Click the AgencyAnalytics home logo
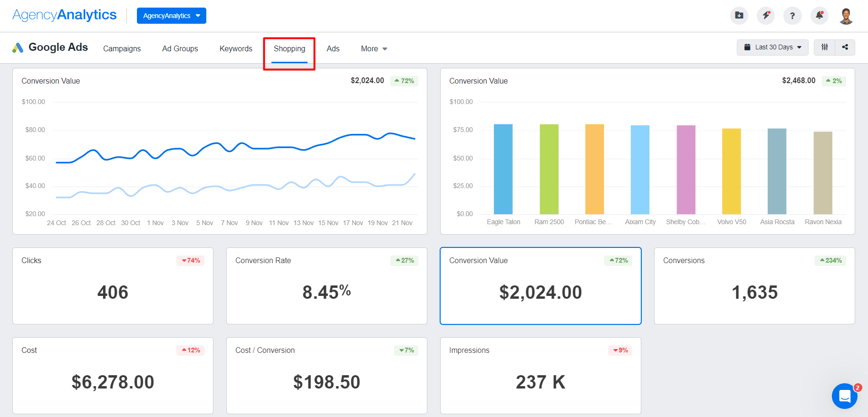The image size is (868, 417). (x=65, y=15)
